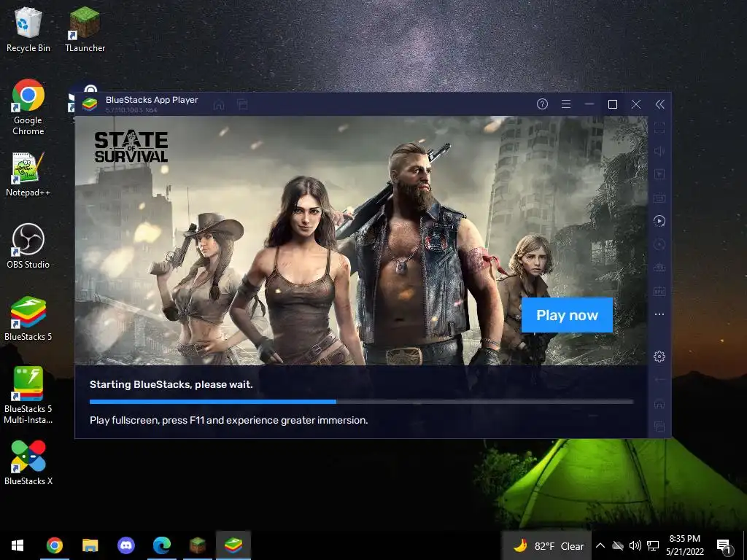
Task: Click the system tray volume icon
Action: [x=635, y=545]
